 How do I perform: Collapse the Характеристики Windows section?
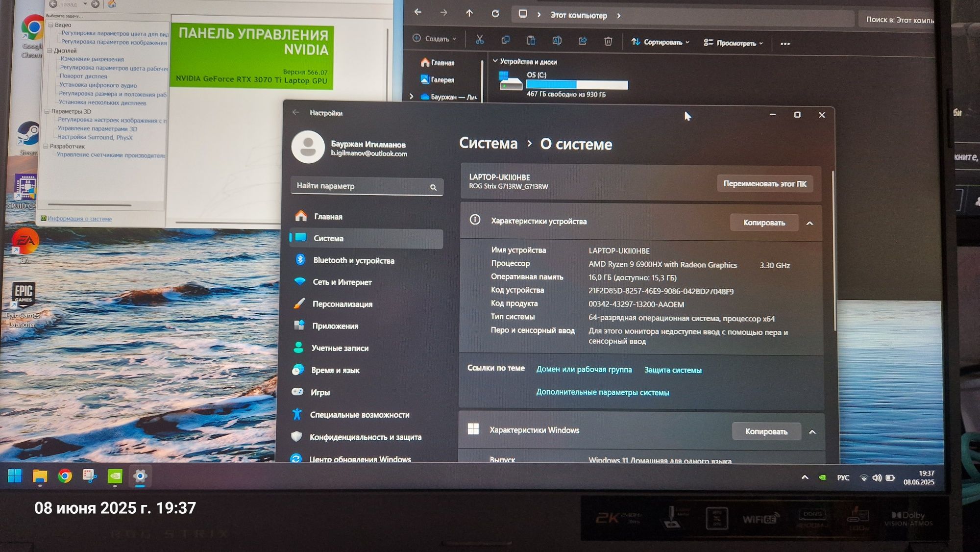812,432
